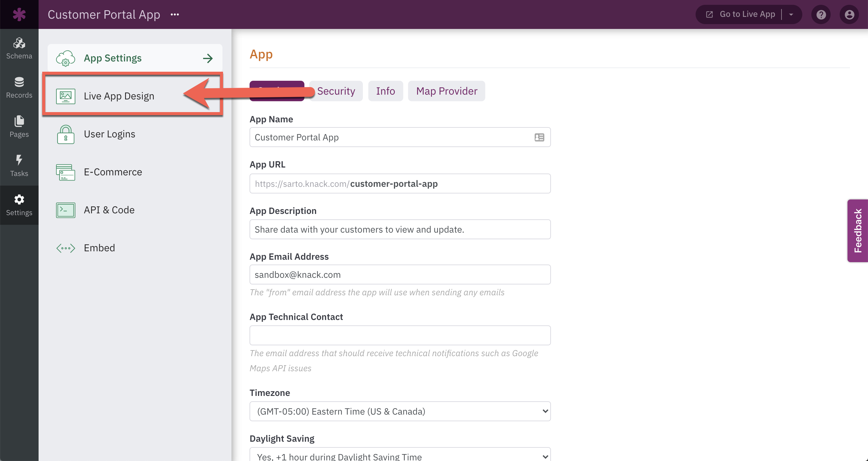Click the API & Code terminal icon

(65, 210)
